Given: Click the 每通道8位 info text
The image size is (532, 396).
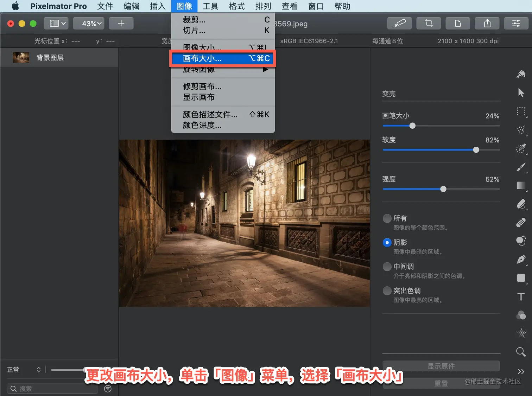Looking at the screenshot, I should coord(387,41).
